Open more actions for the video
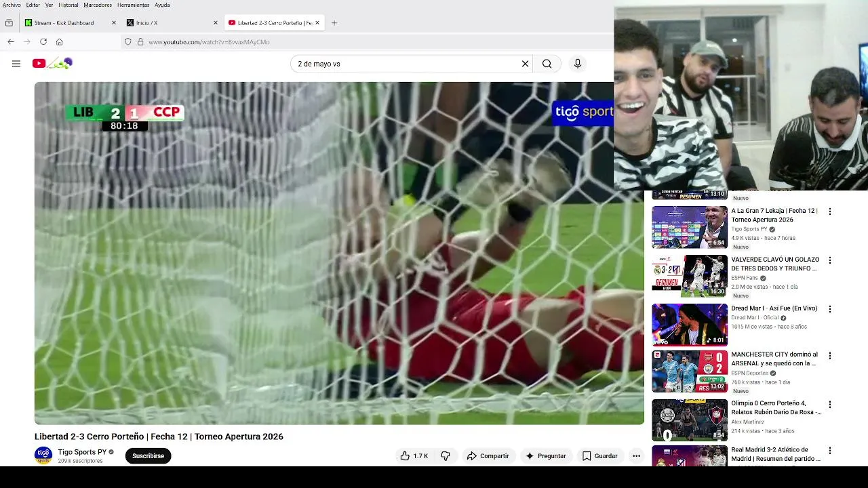868x488 pixels. [x=636, y=456]
